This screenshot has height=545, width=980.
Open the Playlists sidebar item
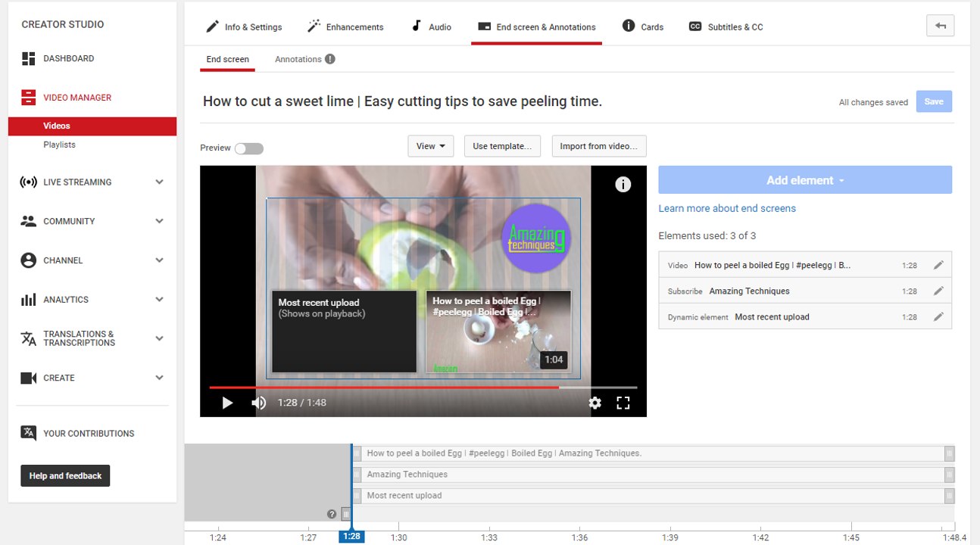[59, 145]
